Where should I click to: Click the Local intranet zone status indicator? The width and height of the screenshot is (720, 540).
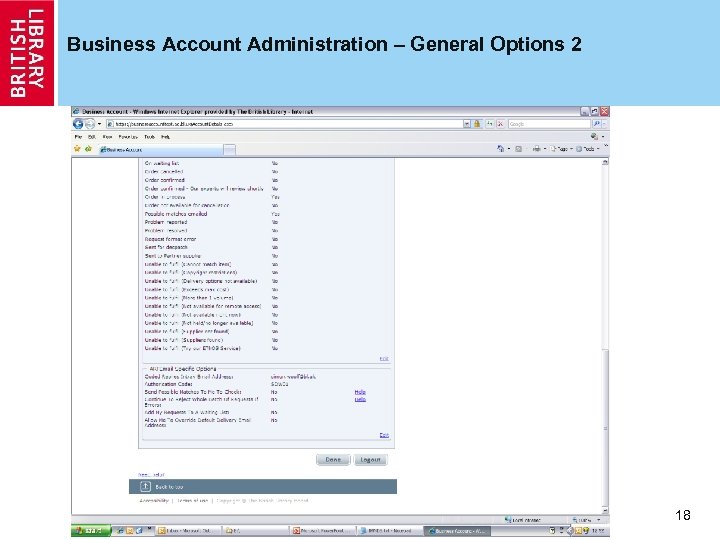(523, 520)
